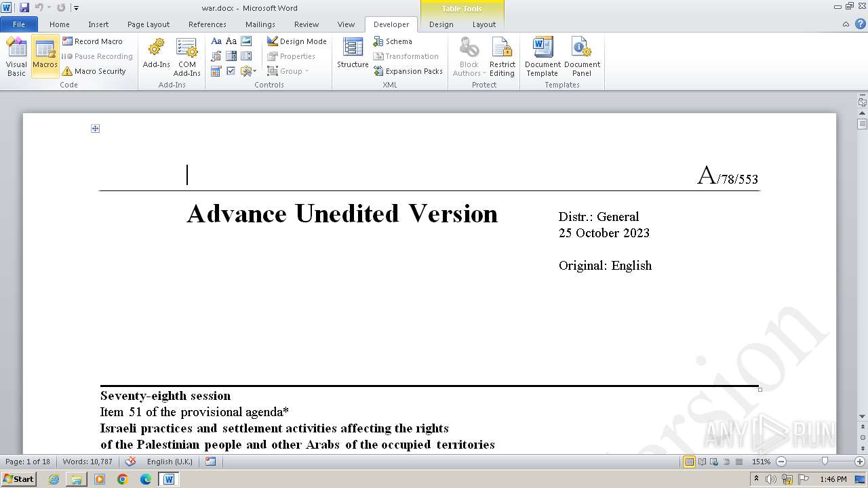Viewport: 868px width, 488px height.
Task: Switch to the Home tab
Action: pyautogui.click(x=60, y=24)
